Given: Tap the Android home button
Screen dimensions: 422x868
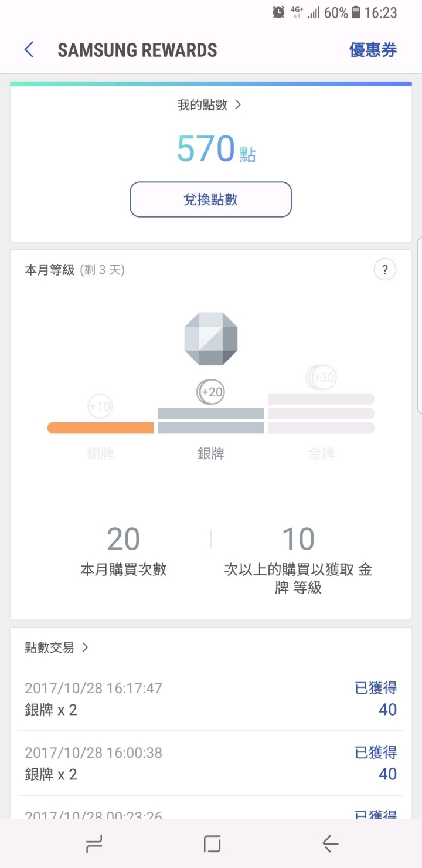Looking at the screenshot, I should coord(212,844).
